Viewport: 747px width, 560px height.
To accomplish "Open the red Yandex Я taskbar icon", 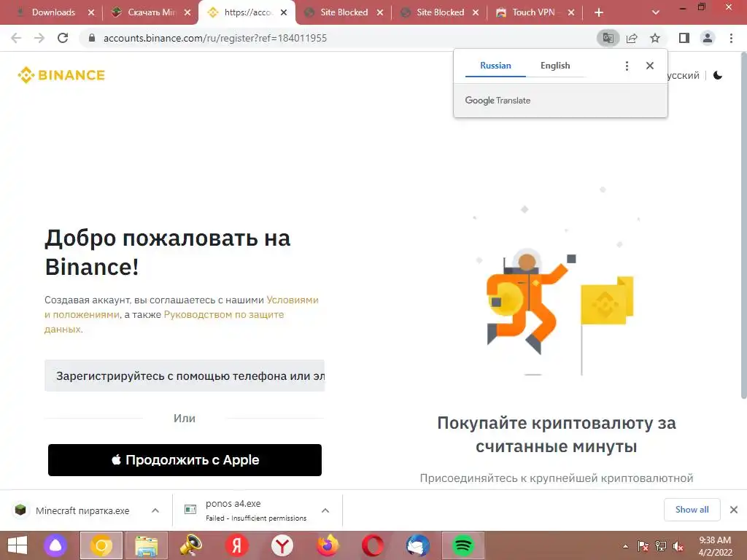I will pos(237,545).
